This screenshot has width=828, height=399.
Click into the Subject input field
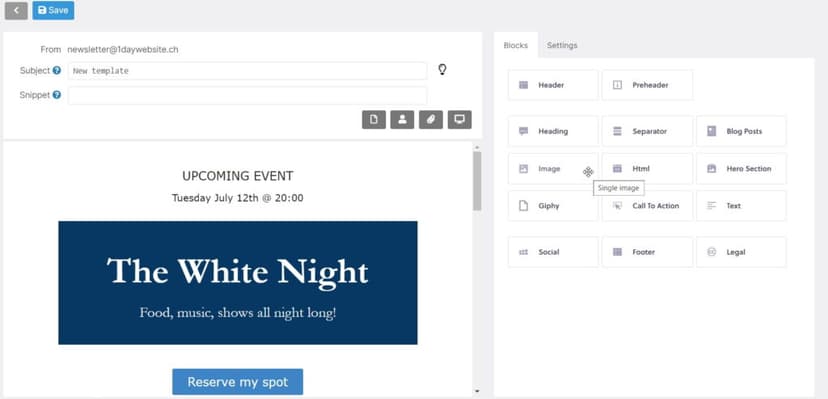tap(247, 71)
